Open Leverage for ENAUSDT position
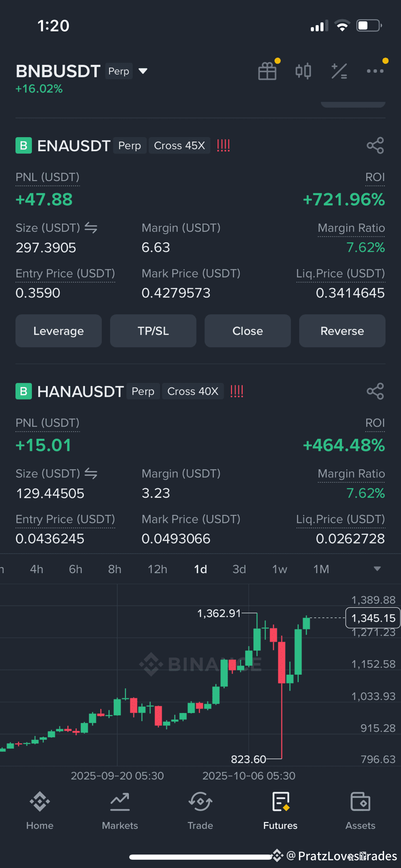This screenshot has height=868, width=401. click(x=59, y=331)
